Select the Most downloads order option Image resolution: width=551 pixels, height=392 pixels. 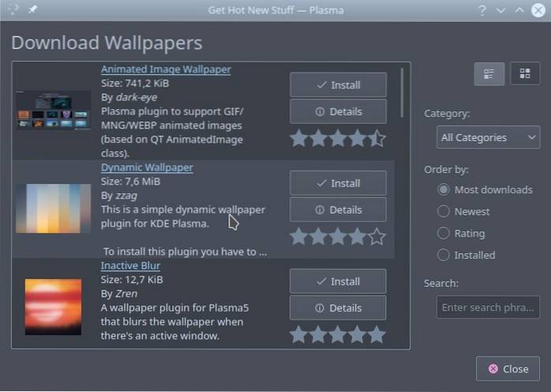click(x=444, y=189)
